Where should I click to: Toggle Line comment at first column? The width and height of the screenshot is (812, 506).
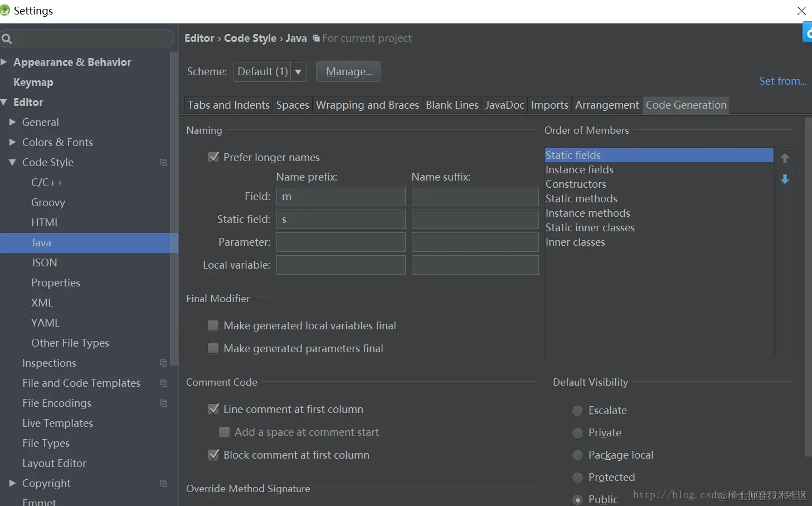click(x=213, y=409)
